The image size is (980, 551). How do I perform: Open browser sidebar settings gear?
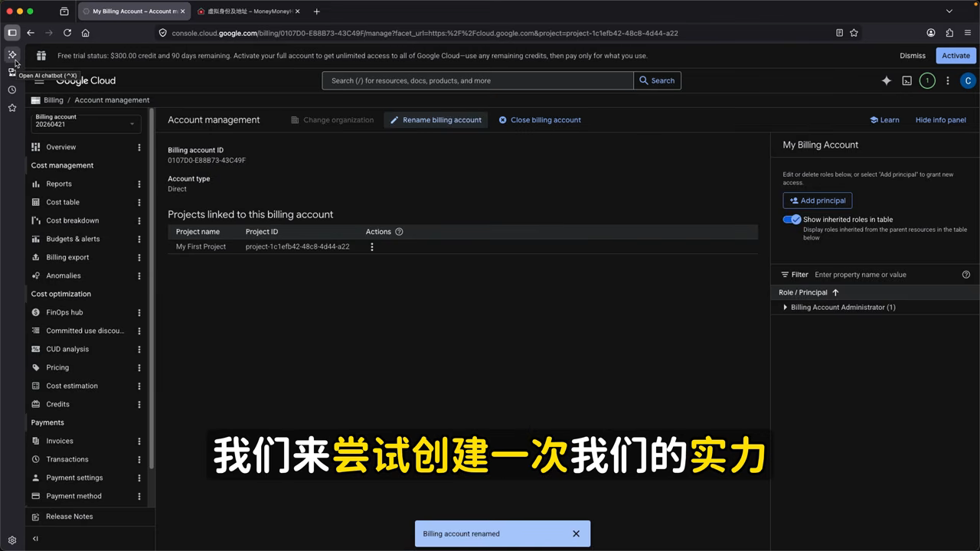tap(12, 540)
